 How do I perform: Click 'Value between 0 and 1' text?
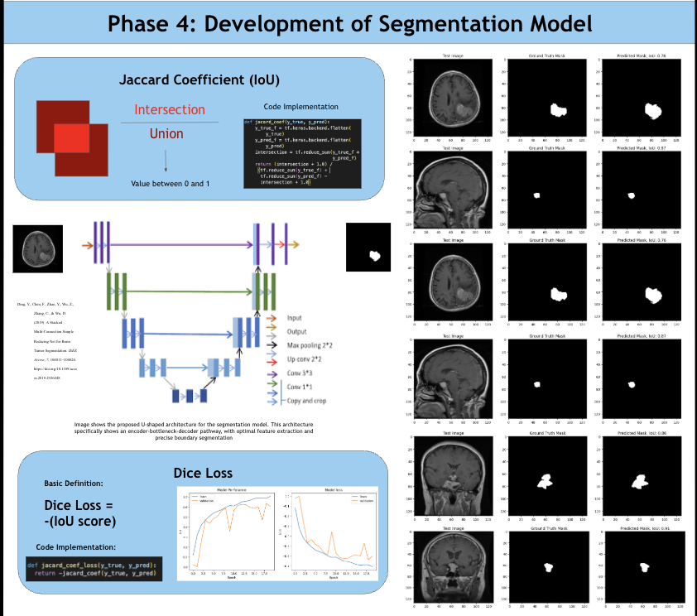click(x=171, y=184)
